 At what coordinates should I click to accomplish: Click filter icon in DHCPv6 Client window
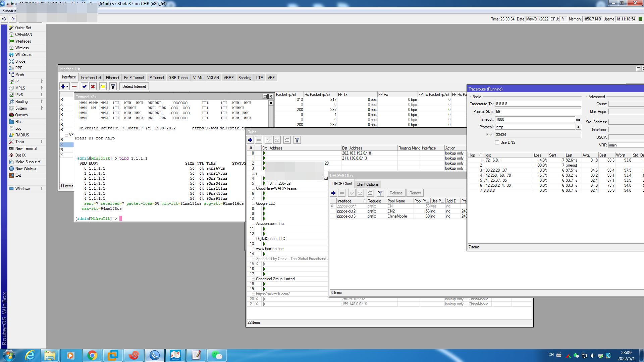click(x=380, y=193)
